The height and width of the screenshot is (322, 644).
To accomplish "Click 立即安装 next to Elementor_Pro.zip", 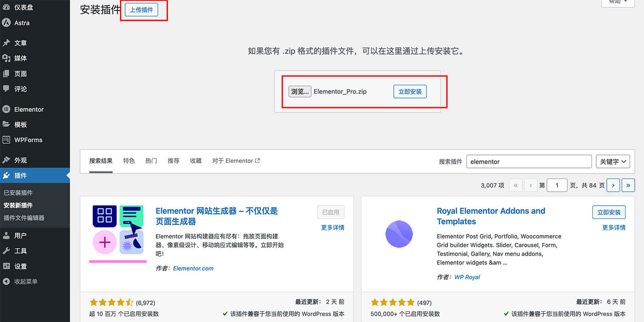I will [x=410, y=92].
